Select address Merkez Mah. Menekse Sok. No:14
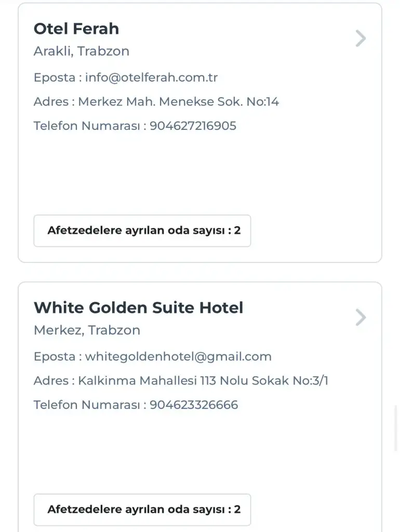 178,102
